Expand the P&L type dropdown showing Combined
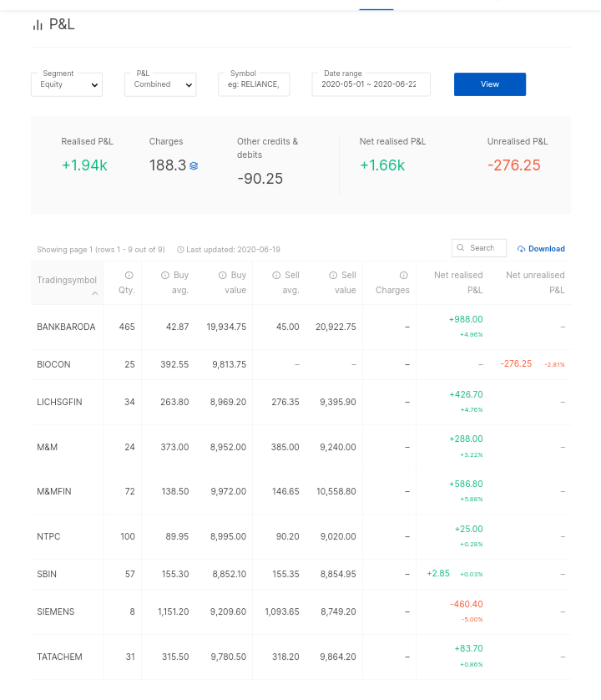Viewport: 601px width, 700px height. (x=160, y=84)
